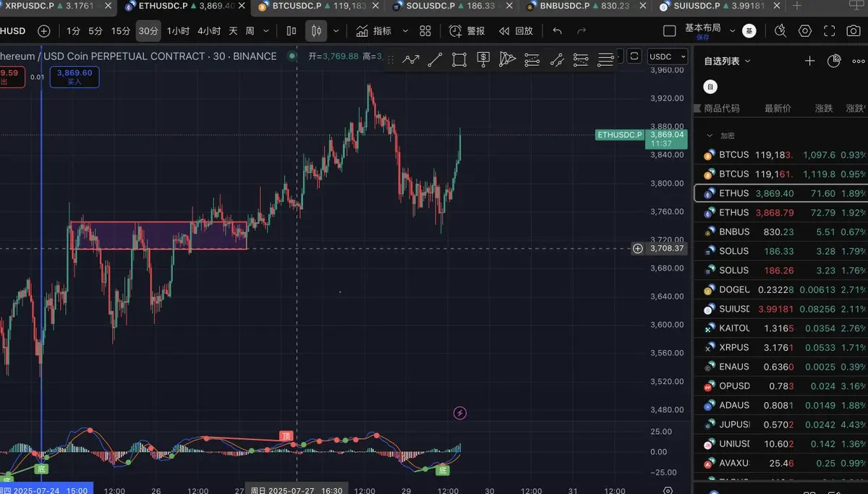Viewport: 868px width, 494px height.
Task: Select the rectangle drawing tool
Action: point(459,59)
